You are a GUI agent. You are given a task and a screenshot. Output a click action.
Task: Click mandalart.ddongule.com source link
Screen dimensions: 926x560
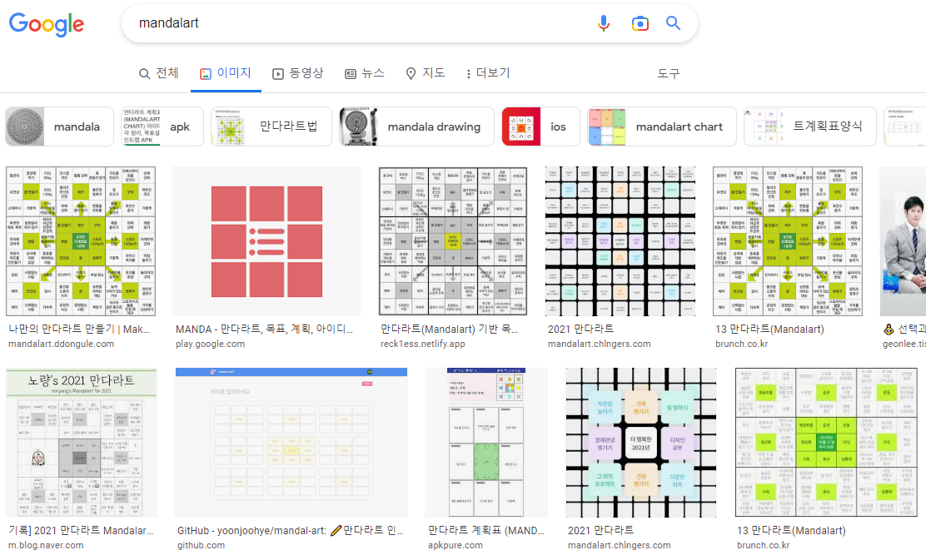tap(62, 344)
